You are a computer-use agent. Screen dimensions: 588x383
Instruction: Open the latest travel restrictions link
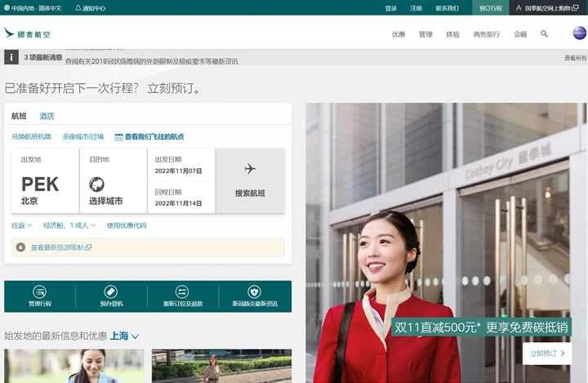point(61,247)
